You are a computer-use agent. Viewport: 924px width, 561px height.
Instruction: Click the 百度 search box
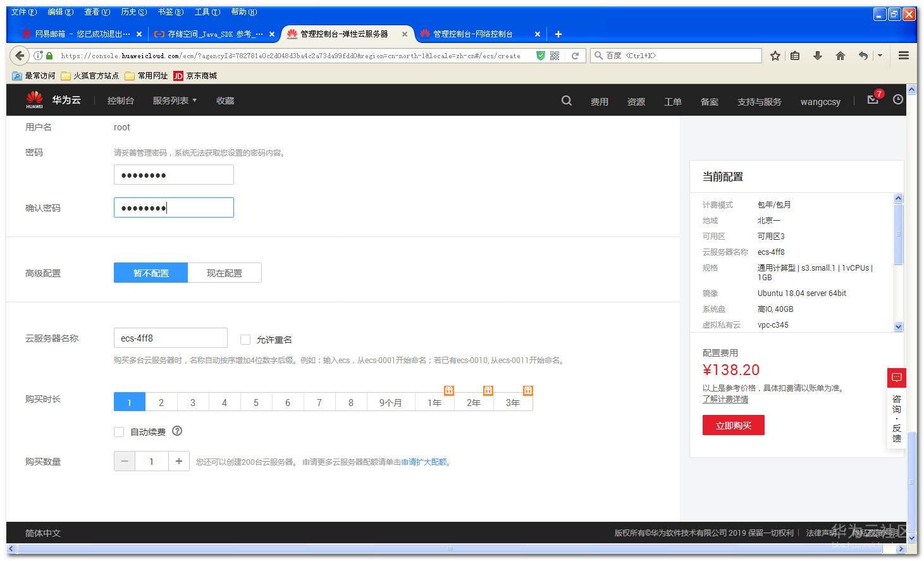point(675,56)
